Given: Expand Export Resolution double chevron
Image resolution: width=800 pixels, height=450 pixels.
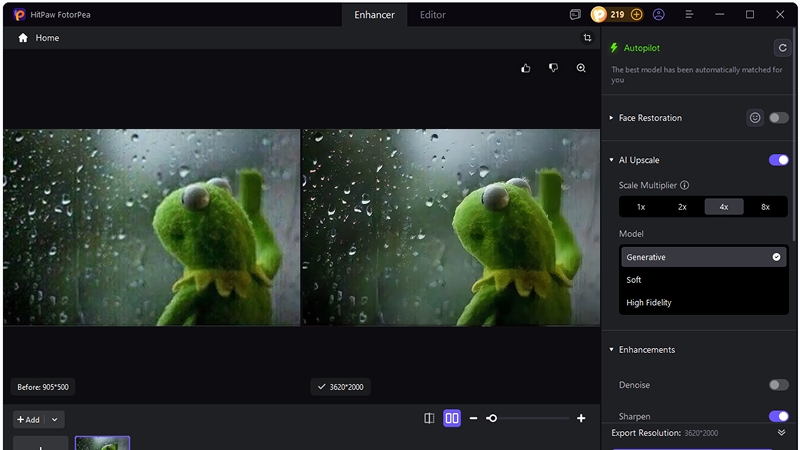Looking at the screenshot, I should click(x=781, y=433).
